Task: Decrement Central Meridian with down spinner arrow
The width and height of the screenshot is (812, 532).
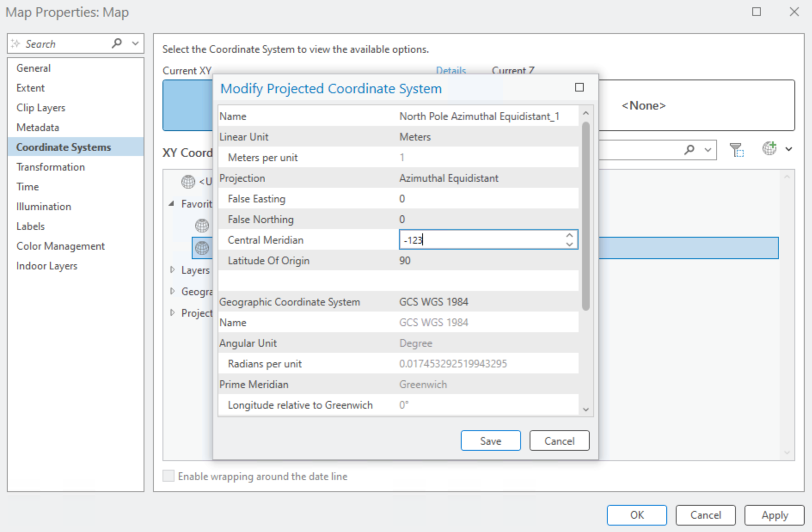Action: [570, 244]
